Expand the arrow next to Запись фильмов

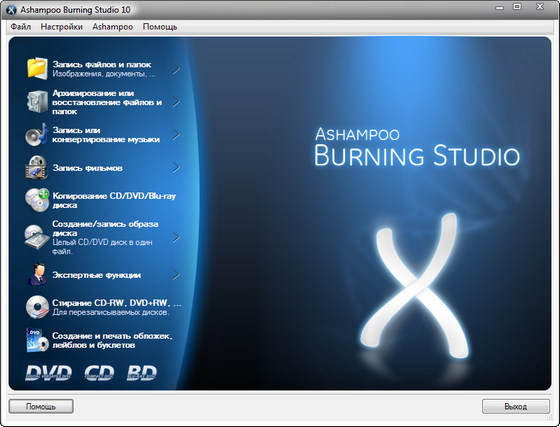coord(176,167)
